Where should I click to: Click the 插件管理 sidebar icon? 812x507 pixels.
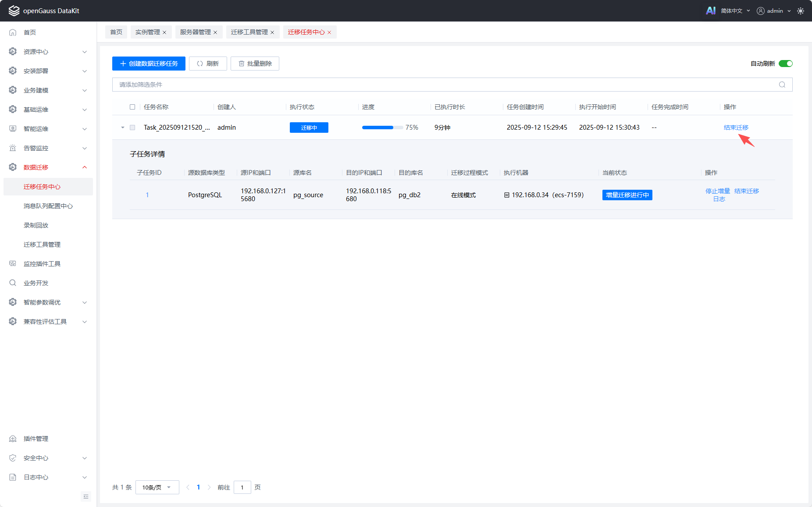click(x=13, y=439)
